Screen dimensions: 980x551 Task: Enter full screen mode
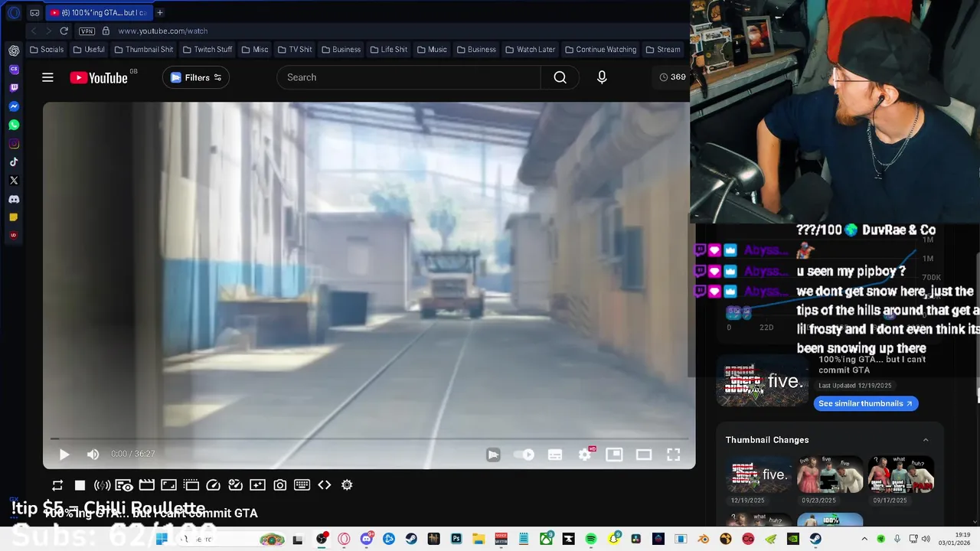[x=673, y=455]
